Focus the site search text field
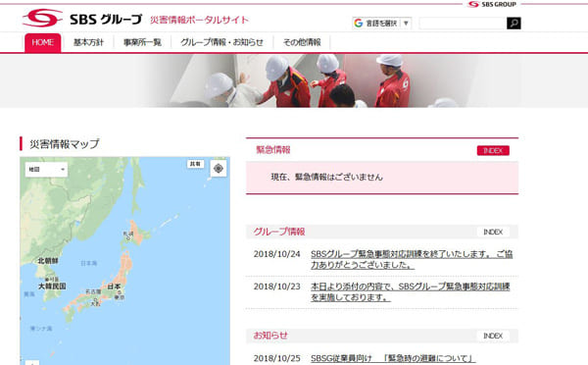This screenshot has width=588, height=365. click(463, 24)
